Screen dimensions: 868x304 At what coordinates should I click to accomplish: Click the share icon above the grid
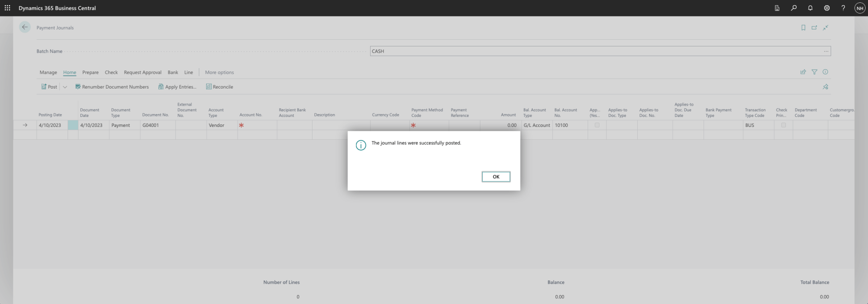coord(803,72)
